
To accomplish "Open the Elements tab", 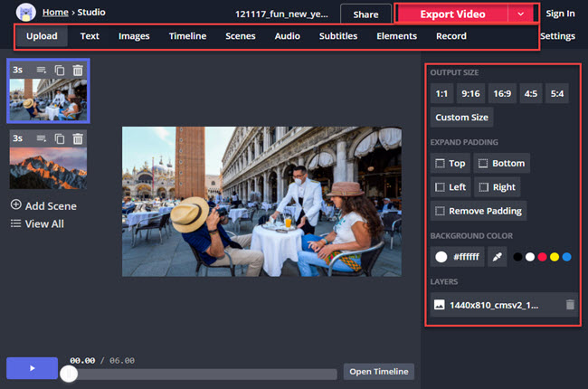I will [x=396, y=36].
